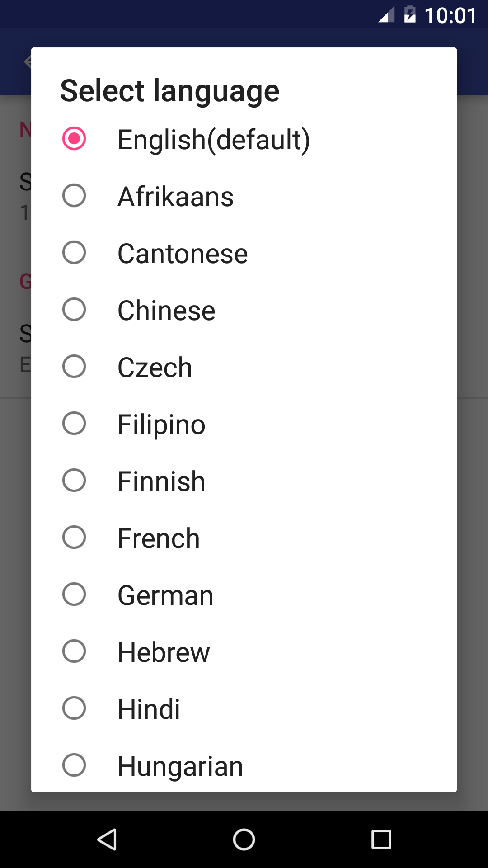Enable the Czech radio button

[x=74, y=366]
